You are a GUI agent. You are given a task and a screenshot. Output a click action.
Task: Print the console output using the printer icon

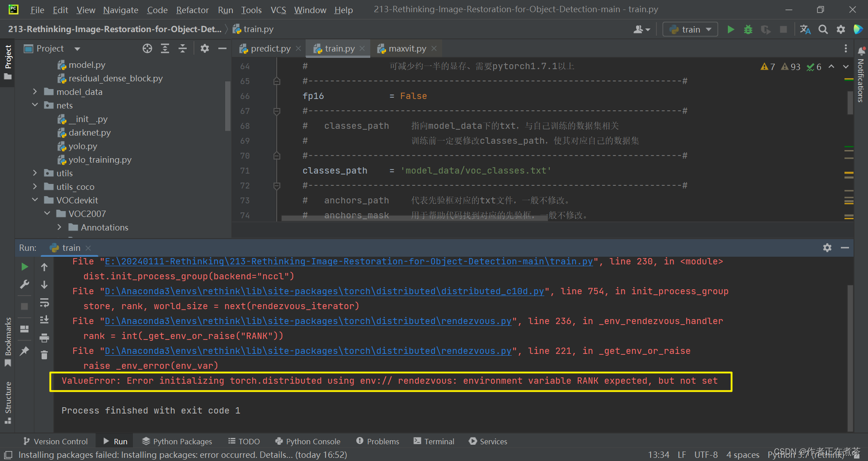[44, 338]
